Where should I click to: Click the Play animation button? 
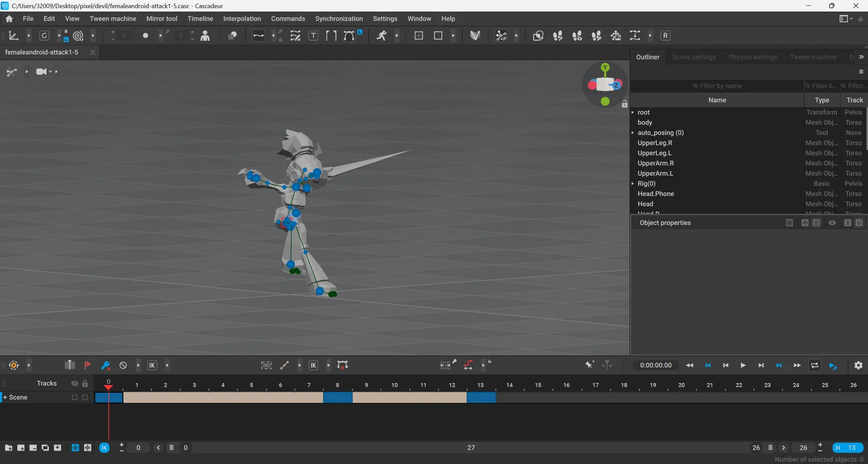[743, 365]
